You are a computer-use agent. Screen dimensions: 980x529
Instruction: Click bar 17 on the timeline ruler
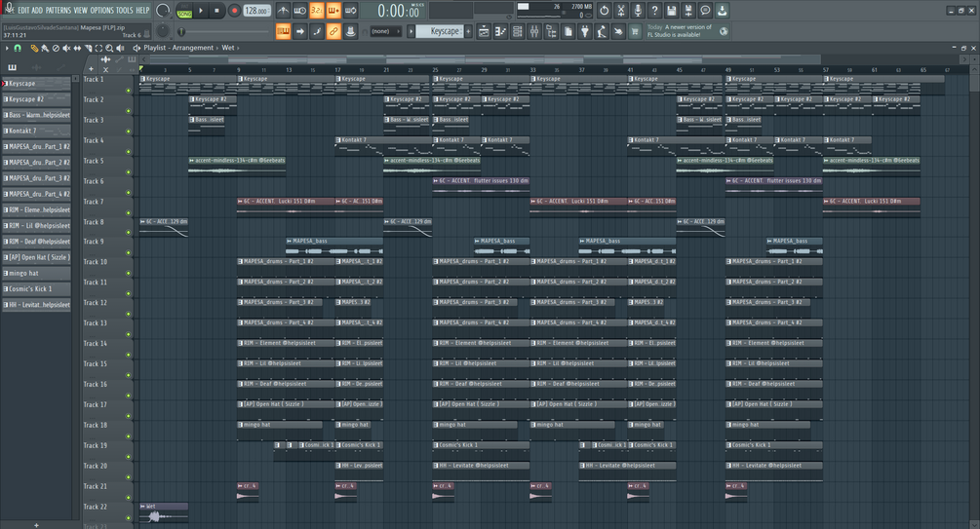(x=337, y=70)
